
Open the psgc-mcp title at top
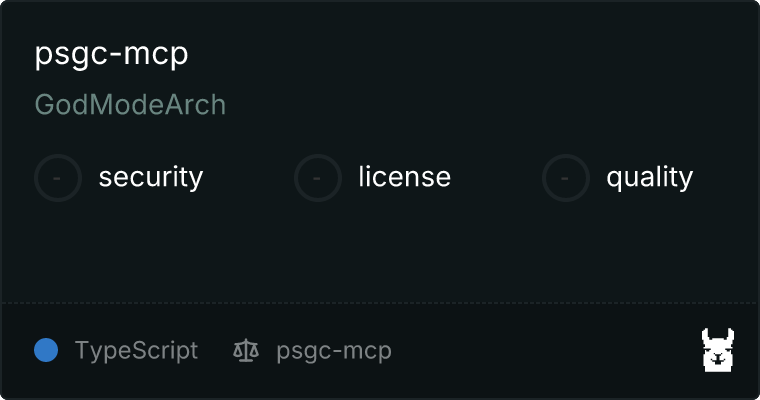coord(111,54)
